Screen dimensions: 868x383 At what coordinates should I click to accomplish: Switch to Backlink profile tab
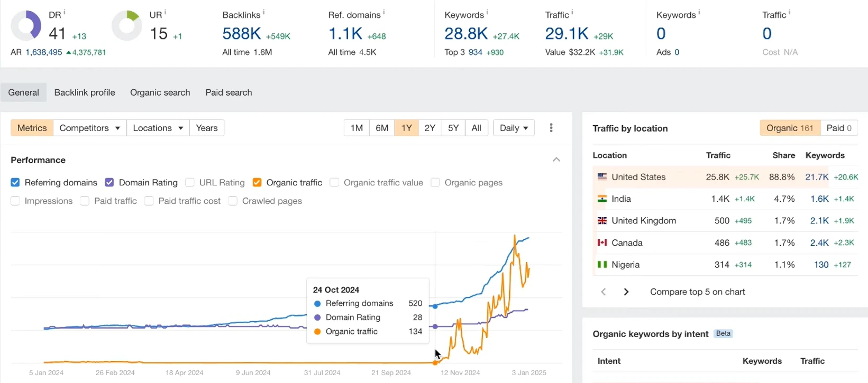(x=85, y=92)
